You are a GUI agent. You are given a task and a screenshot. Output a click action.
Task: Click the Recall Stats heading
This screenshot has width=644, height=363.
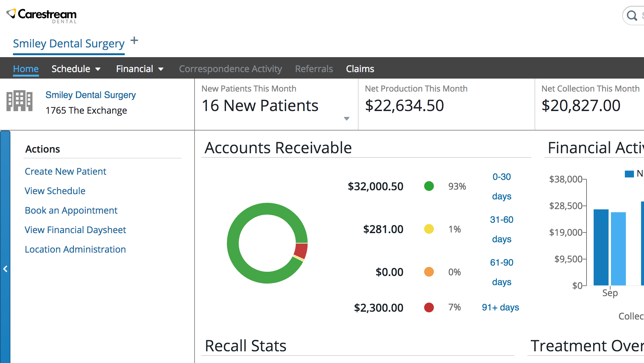[x=246, y=345]
